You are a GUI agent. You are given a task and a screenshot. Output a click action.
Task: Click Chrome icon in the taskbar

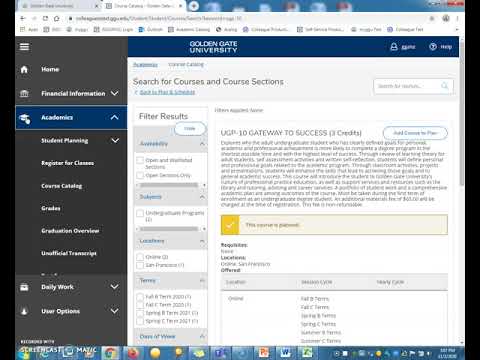tap(109, 353)
